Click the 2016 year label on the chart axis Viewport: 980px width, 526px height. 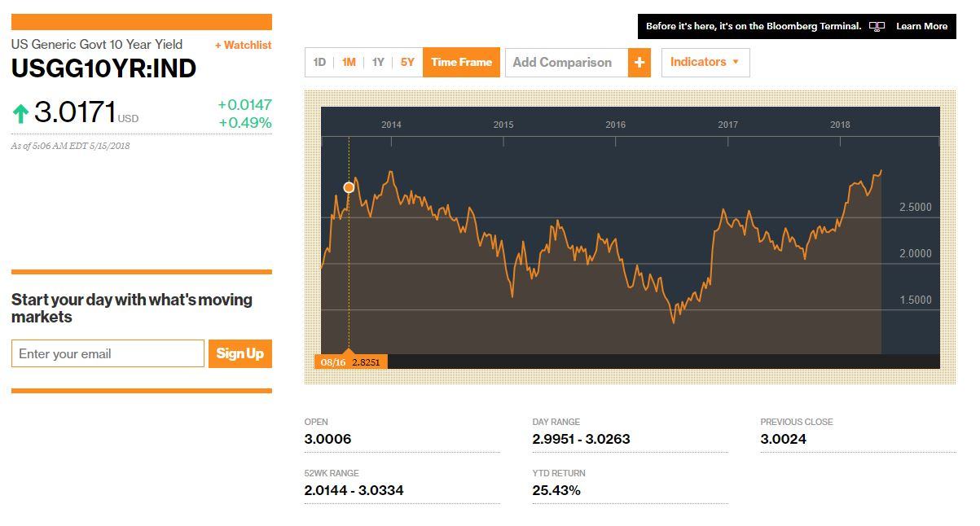click(615, 125)
